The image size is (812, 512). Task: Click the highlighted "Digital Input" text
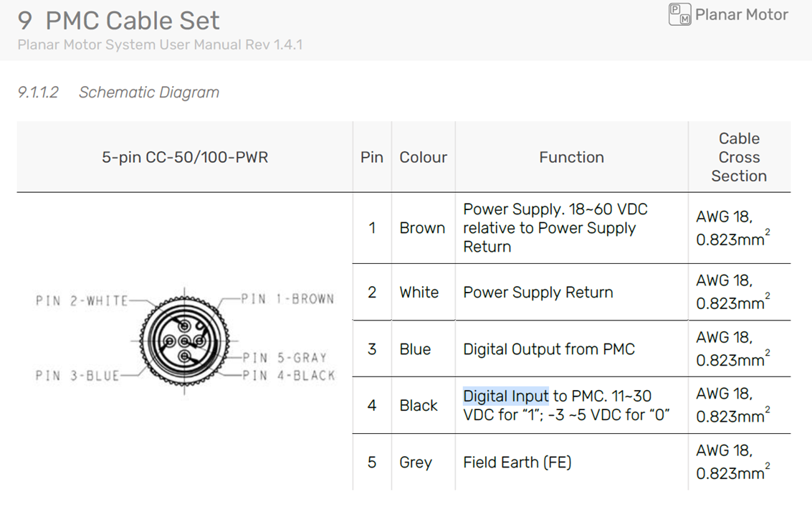click(x=505, y=396)
